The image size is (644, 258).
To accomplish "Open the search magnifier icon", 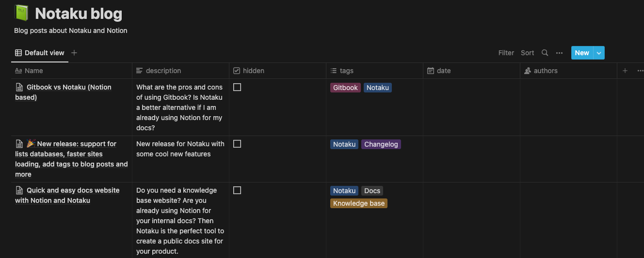I will pyautogui.click(x=545, y=53).
